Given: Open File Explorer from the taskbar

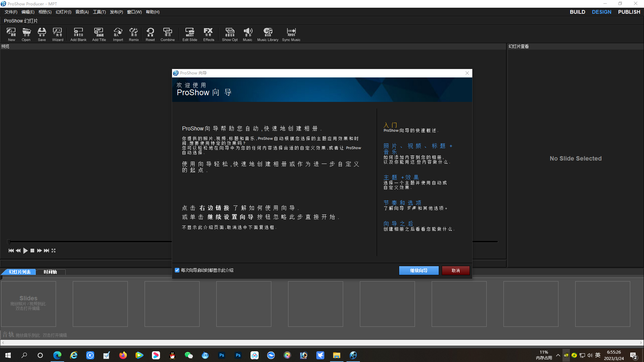Looking at the screenshot, I should (336, 355).
